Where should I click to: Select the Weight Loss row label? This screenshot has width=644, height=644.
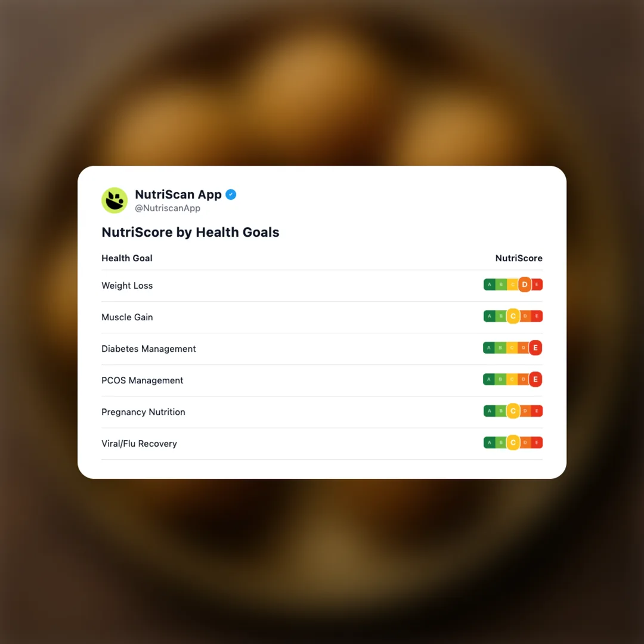pos(127,286)
